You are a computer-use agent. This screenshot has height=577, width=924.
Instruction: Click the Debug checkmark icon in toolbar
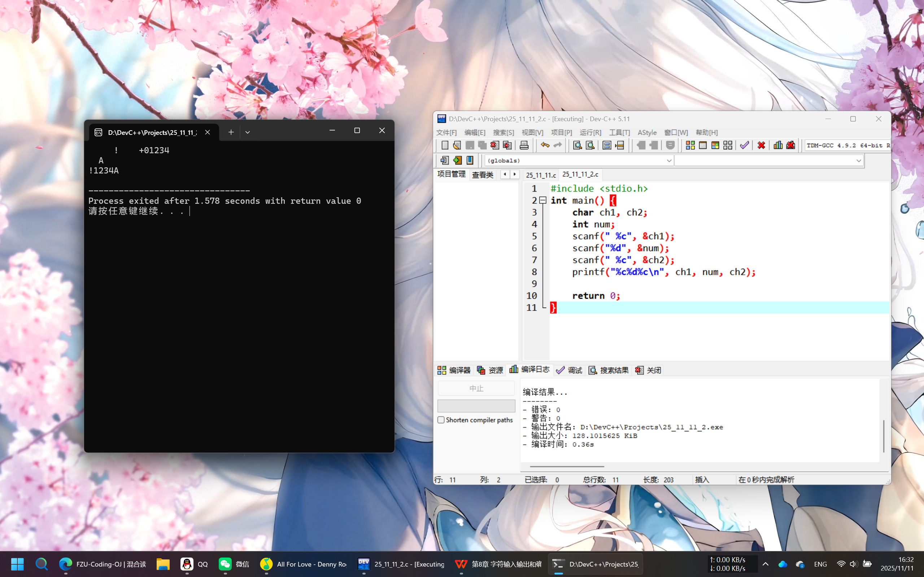(x=744, y=145)
